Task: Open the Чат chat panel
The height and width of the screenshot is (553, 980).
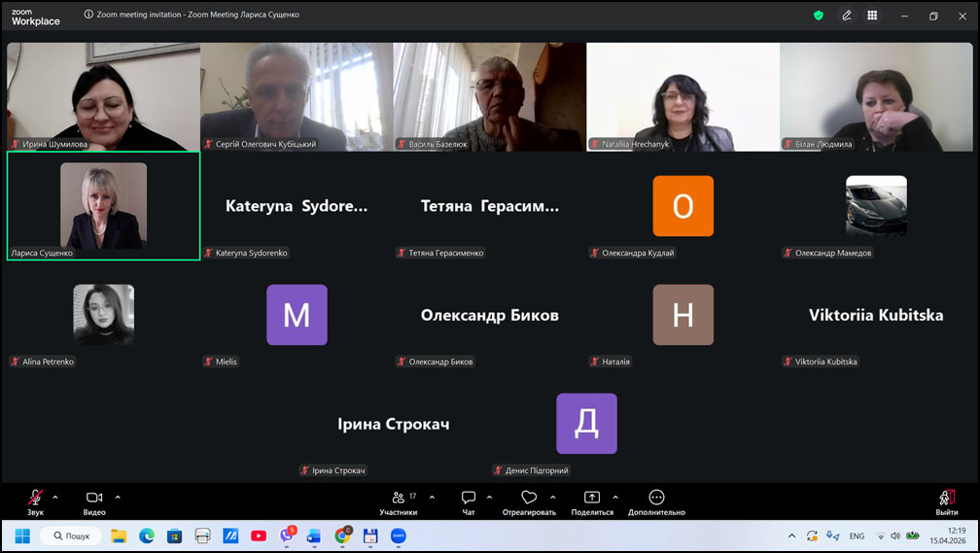Action: (x=469, y=502)
